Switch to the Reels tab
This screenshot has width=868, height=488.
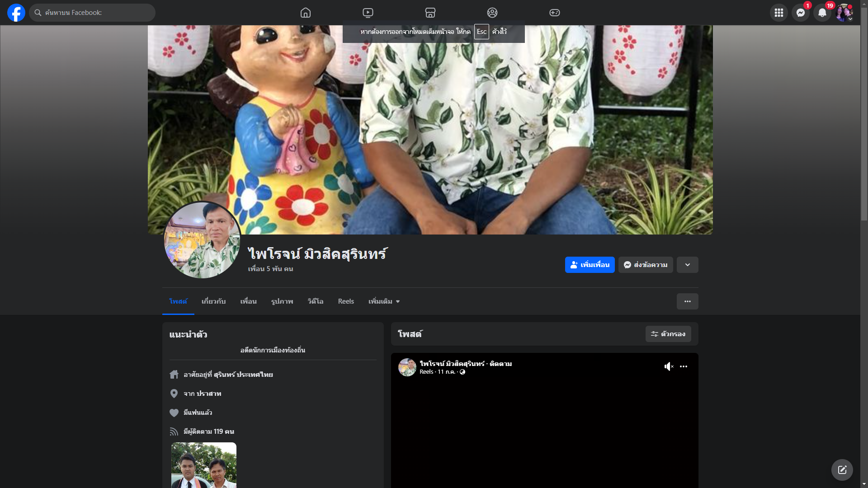(x=346, y=301)
